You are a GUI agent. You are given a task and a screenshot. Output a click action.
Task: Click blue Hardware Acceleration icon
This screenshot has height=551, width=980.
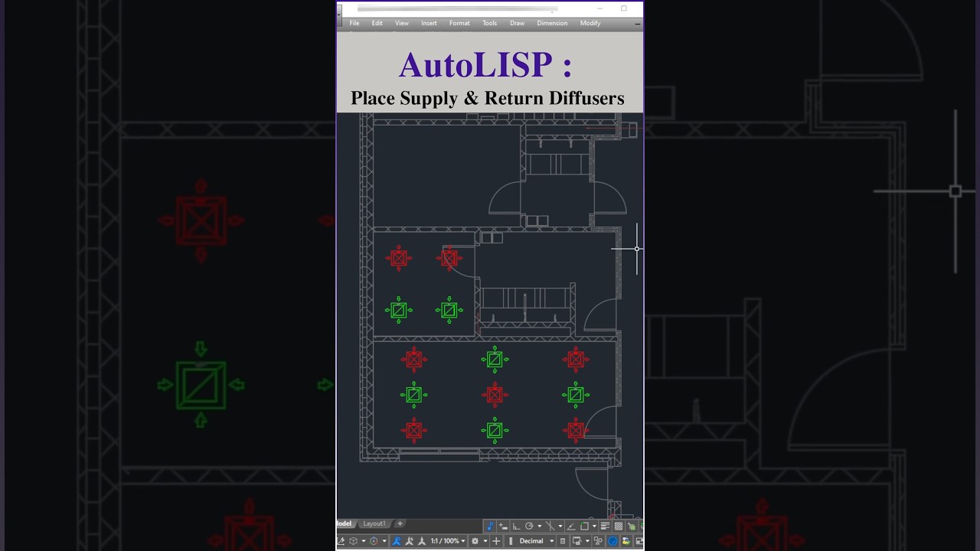612,541
